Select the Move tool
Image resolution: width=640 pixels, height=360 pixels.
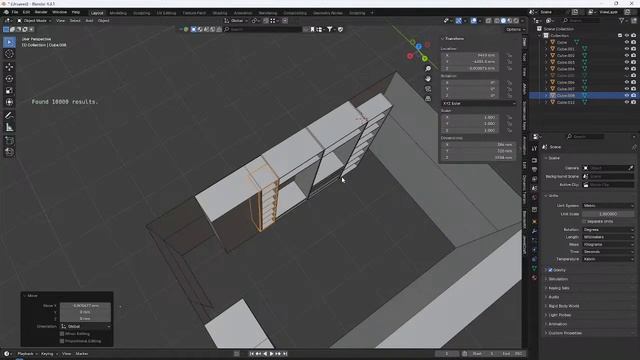(9, 67)
